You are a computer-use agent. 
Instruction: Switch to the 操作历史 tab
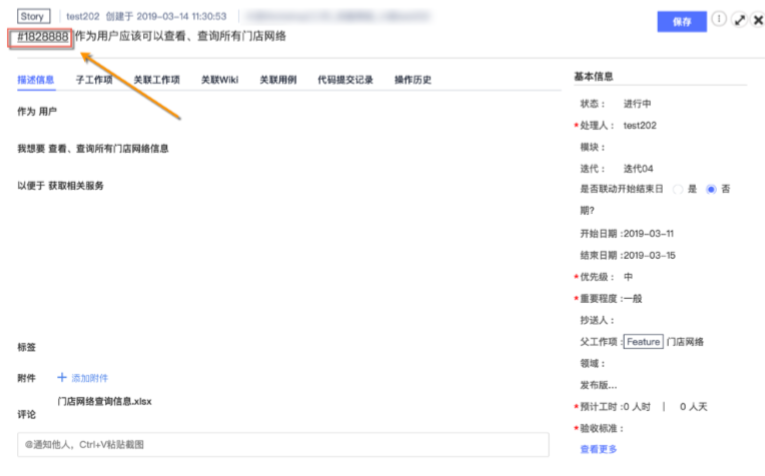(x=413, y=80)
